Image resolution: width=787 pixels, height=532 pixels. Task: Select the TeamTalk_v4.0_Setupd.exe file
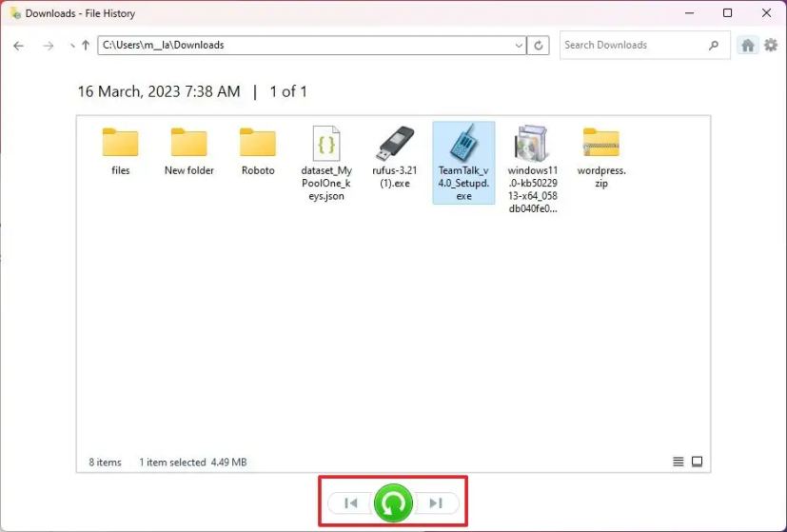click(x=463, y=163)
